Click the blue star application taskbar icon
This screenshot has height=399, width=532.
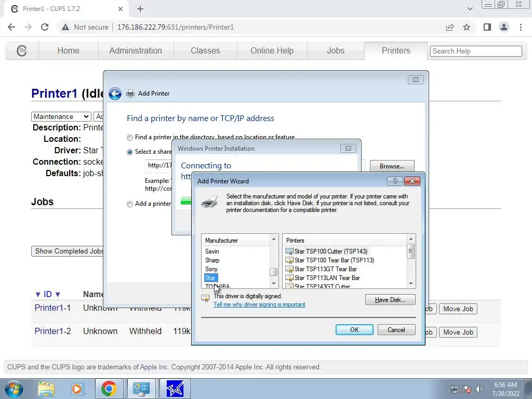[x=175, y=389]
